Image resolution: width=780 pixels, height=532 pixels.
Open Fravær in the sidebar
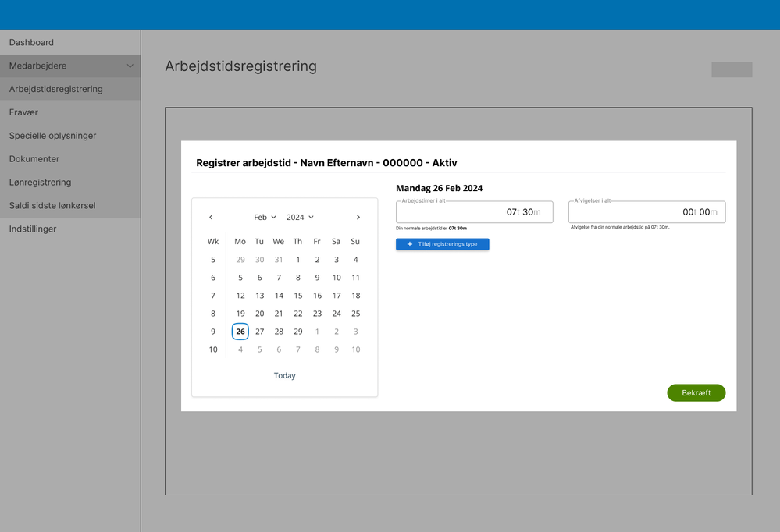point(70,112)
